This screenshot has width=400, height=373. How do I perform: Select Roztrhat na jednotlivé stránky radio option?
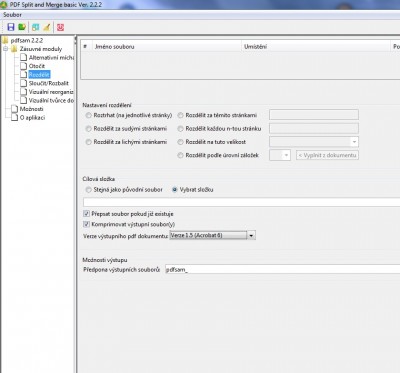tap(88, 115)
